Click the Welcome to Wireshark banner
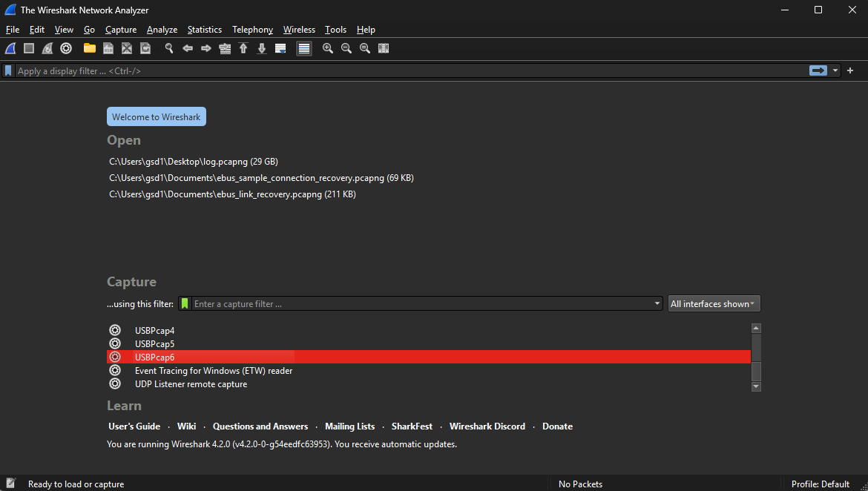 click(156, 116)
